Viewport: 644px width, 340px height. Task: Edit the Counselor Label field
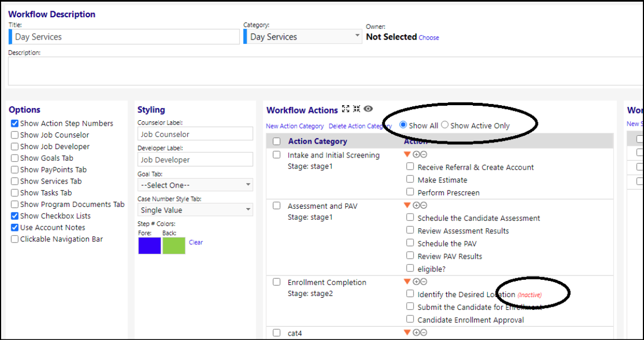pyautogui.click(x=195, y=134)
